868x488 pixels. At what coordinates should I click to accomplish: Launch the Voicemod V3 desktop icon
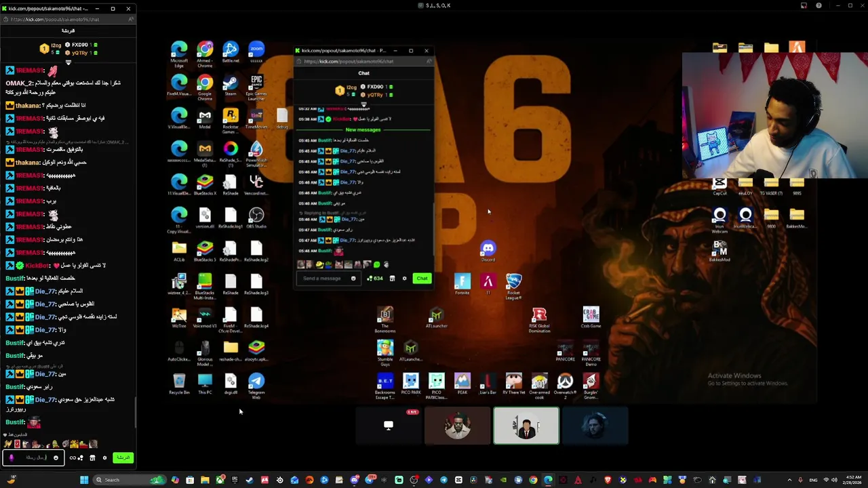point(205,317)
